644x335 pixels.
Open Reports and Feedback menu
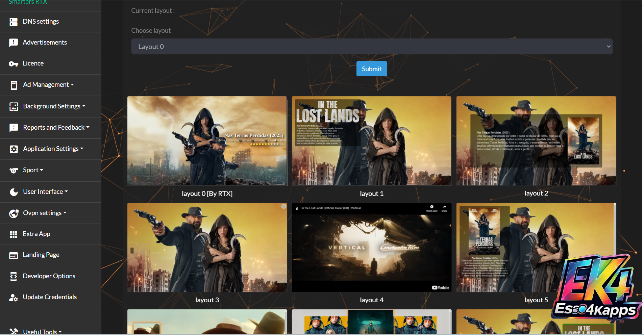tap(56, 128)
